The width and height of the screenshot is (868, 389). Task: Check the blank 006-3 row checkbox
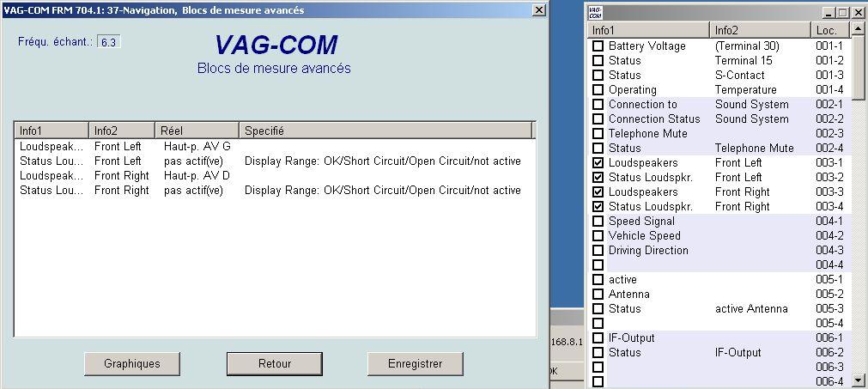coord(598,367)
